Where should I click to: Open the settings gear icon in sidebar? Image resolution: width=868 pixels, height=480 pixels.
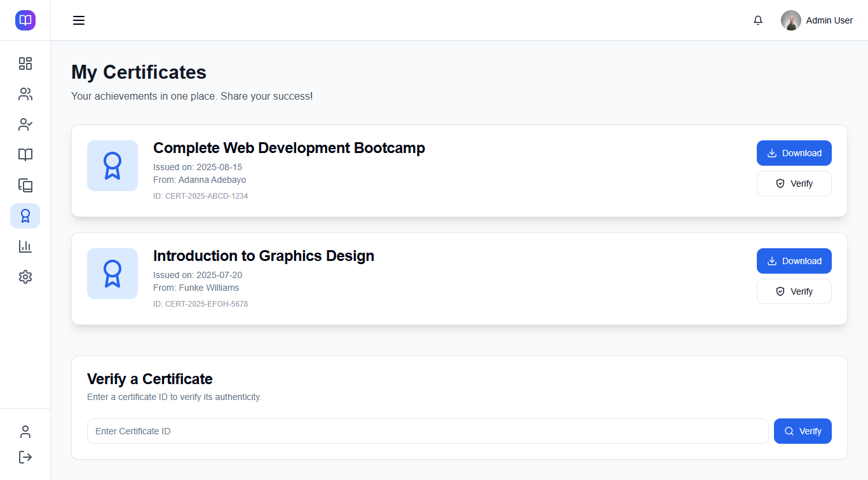coord(25,277)
